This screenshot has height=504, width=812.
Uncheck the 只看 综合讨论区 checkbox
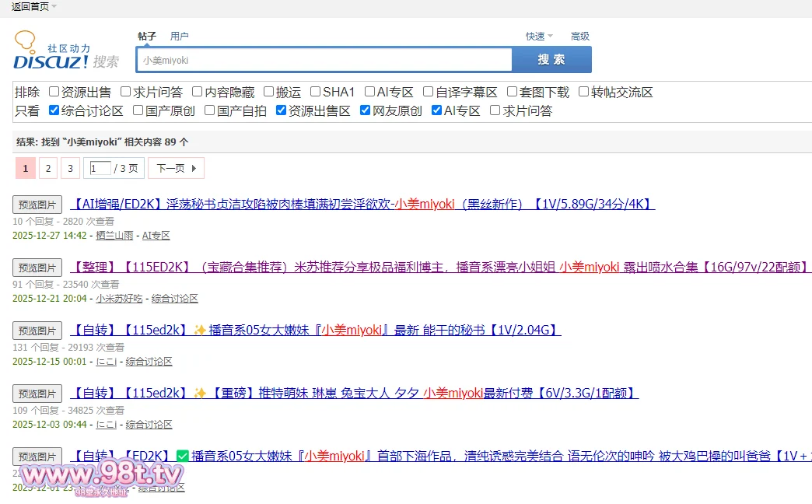point(54,110)
